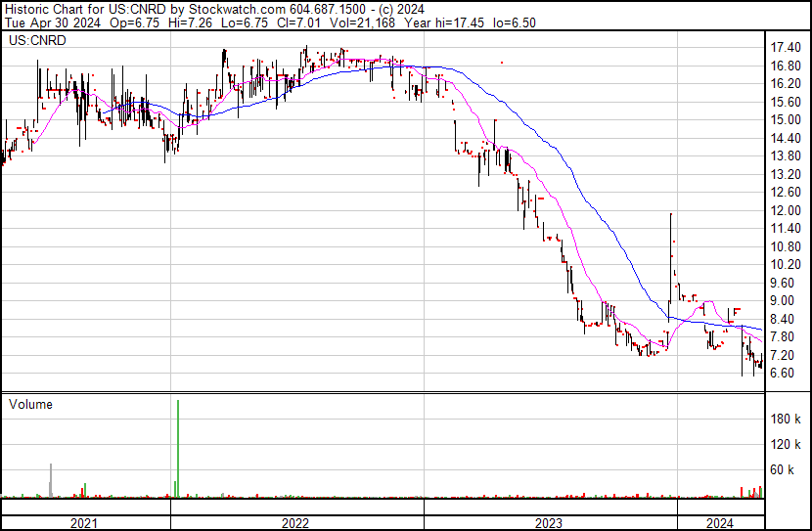Image resolution: width=812 pixels, height=531 pixels.
Task: Click the 17.40 price axis label
Action: [787, 48]
